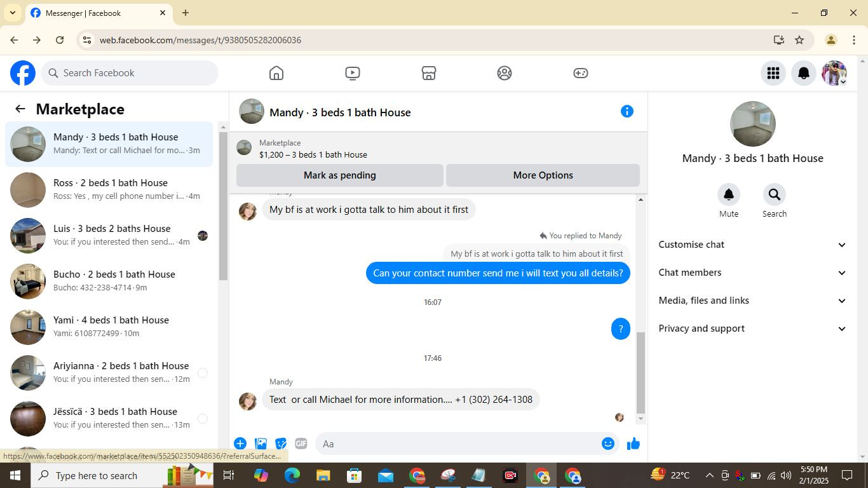
Task: Open Chrome profile icon in toolbar
Action: pos(831,40)
